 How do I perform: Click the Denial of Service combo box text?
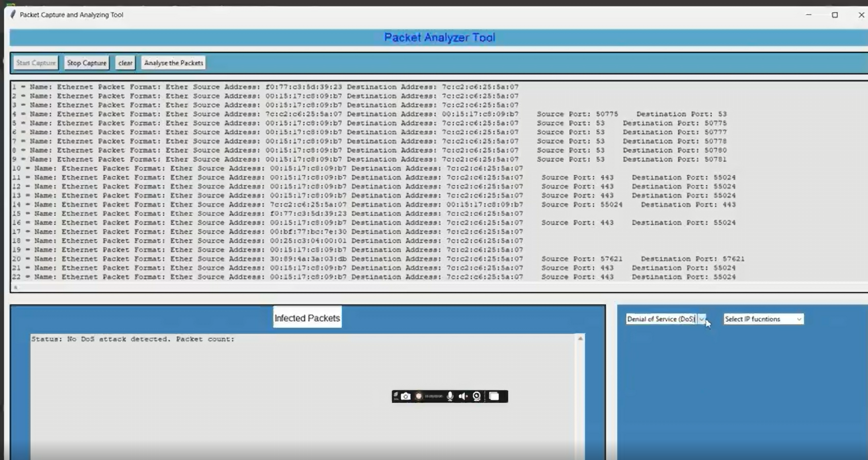(660, 319)
